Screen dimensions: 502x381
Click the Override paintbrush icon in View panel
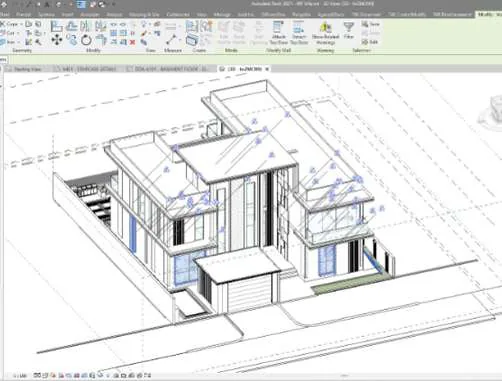[144, 33]
